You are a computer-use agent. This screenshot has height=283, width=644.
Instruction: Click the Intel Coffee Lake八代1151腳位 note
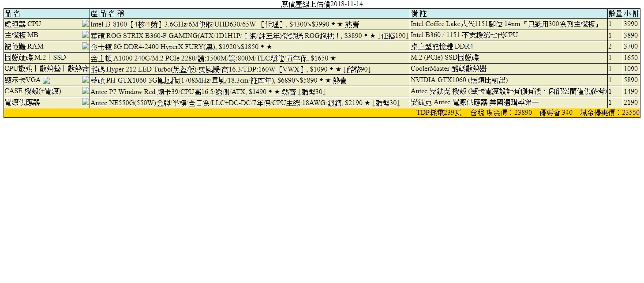pos(505,24)
